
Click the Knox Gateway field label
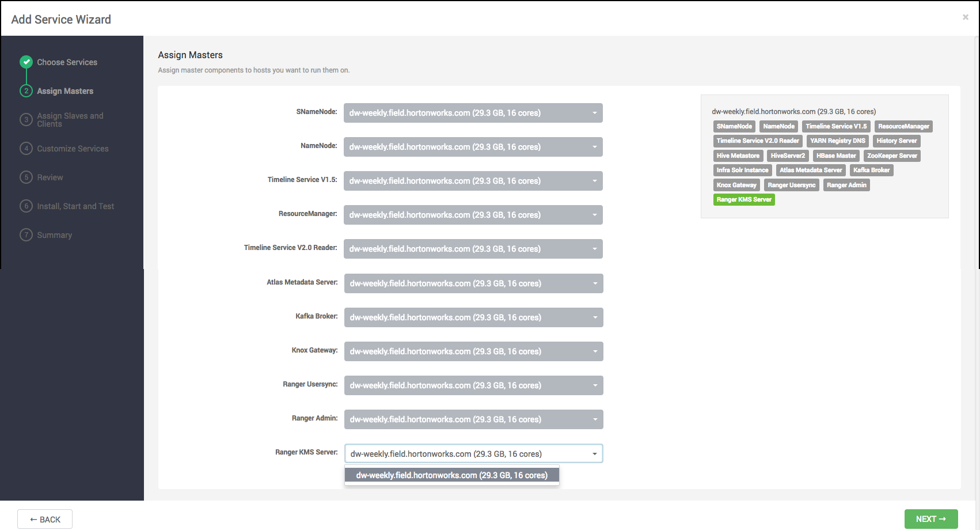[x=314, y=350]
